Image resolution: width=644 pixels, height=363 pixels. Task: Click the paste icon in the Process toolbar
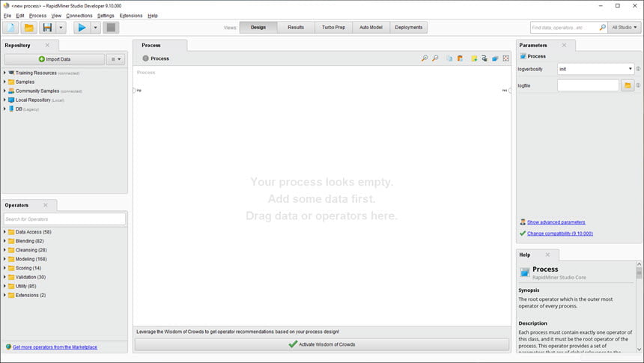[x=460, y=58]
